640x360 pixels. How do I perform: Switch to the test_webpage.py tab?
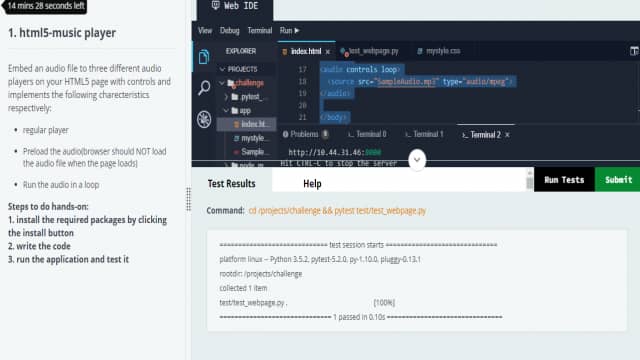pos(369,51)
